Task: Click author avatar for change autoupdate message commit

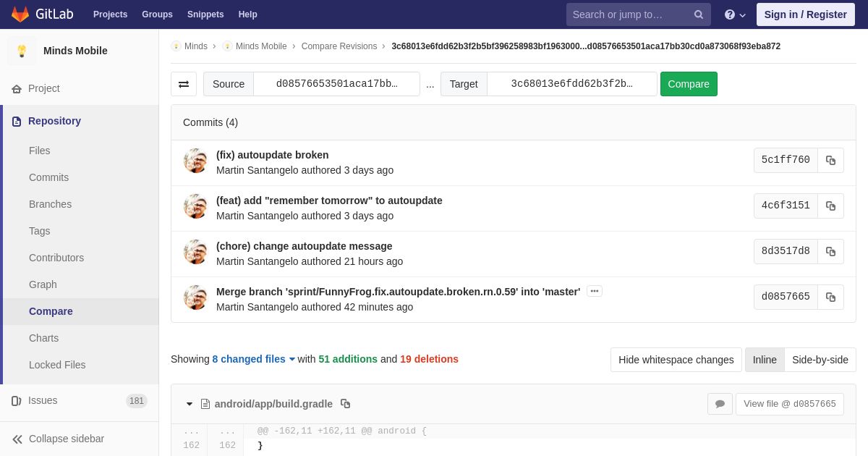Action: pos(195,252)
